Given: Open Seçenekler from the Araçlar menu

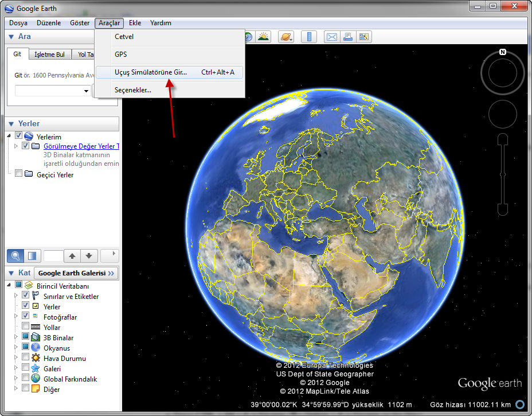Looking at the screenshot, I should click(133, 90).
